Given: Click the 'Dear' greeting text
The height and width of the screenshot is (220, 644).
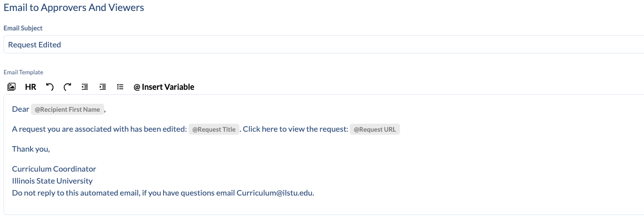Looking at the screenshot, I should pos(20,109).
